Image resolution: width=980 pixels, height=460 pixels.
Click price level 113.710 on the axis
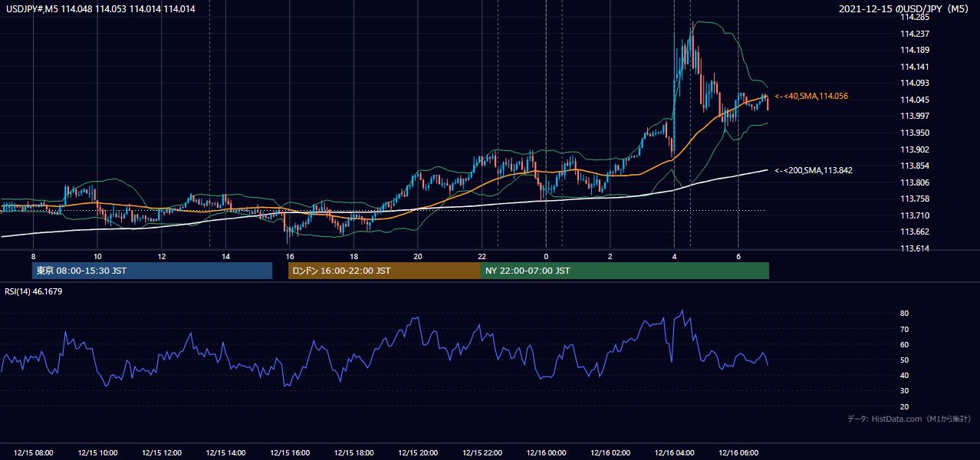[x=915, y=215]
